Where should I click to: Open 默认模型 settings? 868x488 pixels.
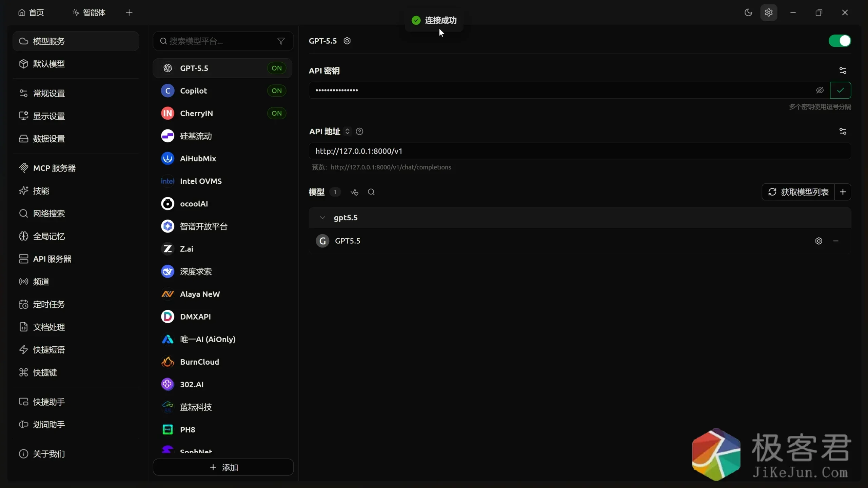(76, 64)
